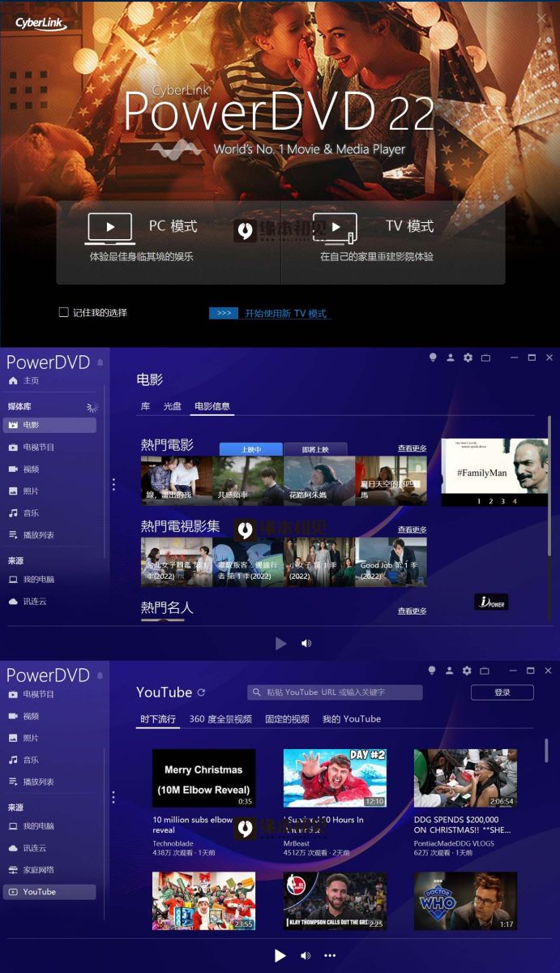
Task: Open the MrBeast DAY #2 video
Action: [x=335, y=778]
